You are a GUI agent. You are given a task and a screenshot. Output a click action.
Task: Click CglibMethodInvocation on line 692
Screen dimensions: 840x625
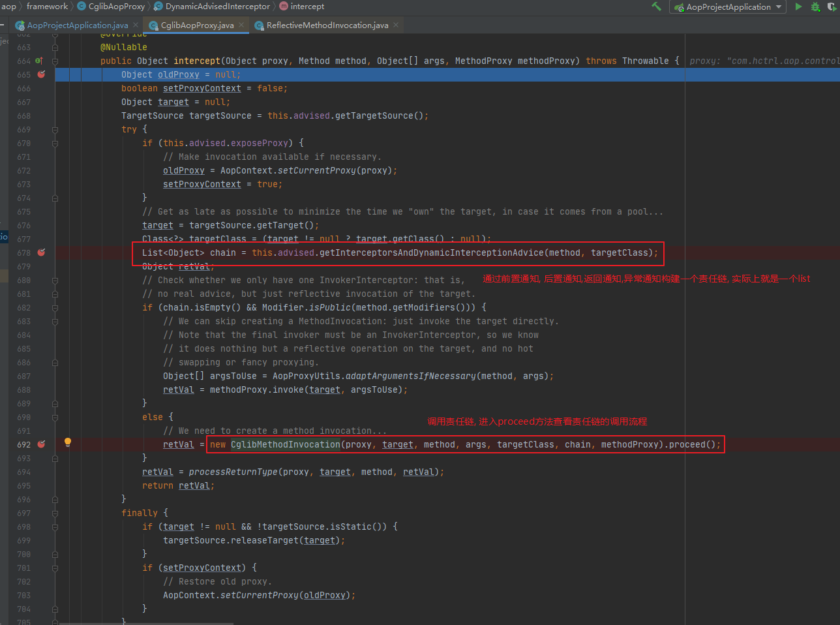[286, 444]
